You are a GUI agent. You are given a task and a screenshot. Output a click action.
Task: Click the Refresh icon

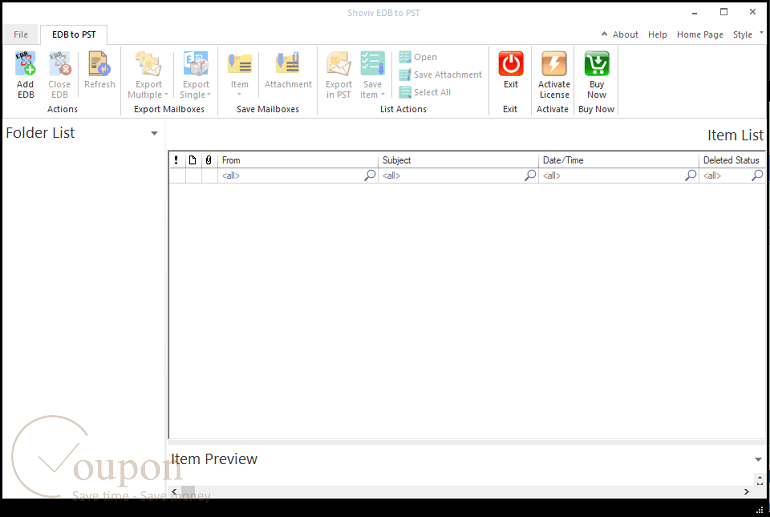point(99,64)
